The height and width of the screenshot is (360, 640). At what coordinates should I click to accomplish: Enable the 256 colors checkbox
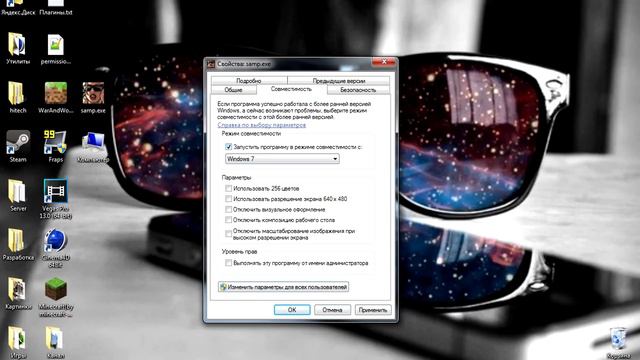click(229, 188)
